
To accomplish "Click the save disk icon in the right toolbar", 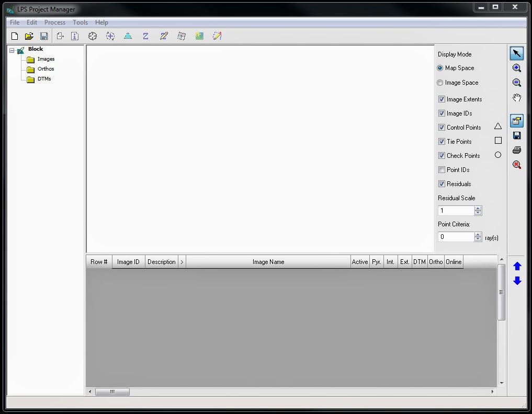I will click(516, 135).
